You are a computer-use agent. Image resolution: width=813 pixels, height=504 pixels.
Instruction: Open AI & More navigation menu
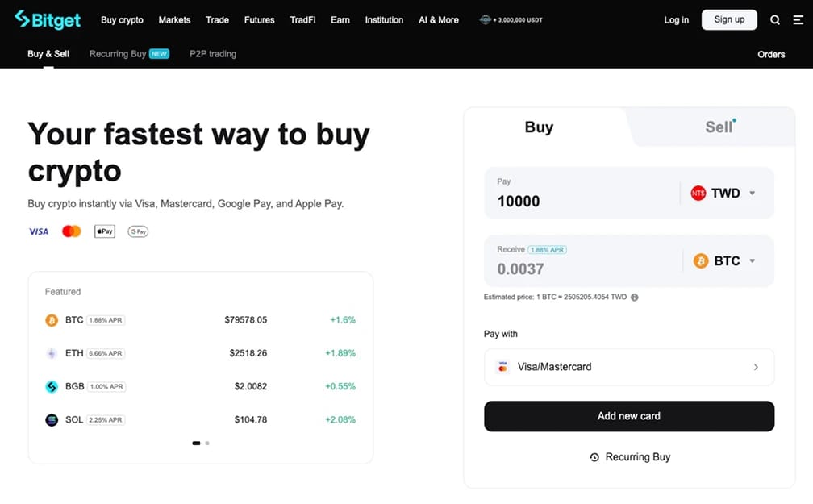point(439,19)
